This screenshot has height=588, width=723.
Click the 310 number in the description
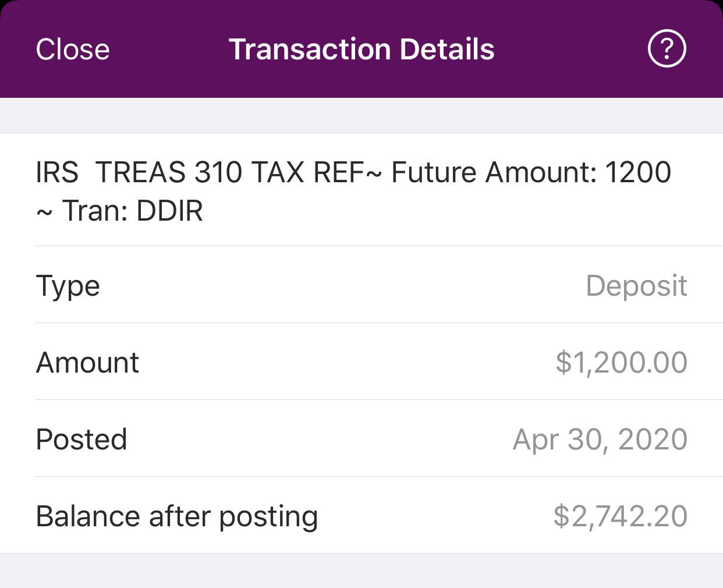pos(218,172)
